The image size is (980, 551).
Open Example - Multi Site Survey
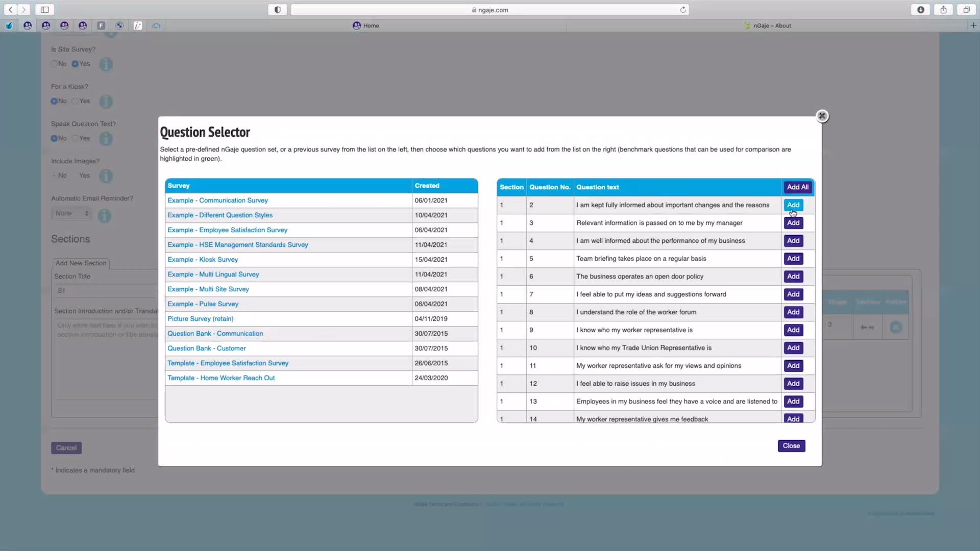coord(208,289)
